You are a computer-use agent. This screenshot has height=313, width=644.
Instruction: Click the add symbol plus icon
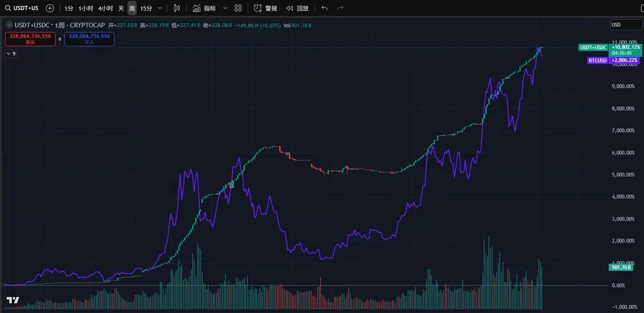pyautogui.click(x=50, y=8)
